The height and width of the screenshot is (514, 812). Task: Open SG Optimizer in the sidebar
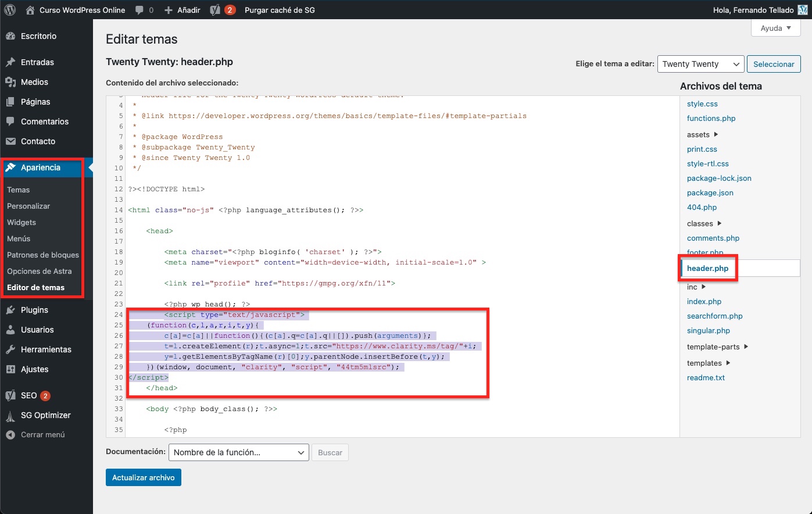[x=45, y=415]
